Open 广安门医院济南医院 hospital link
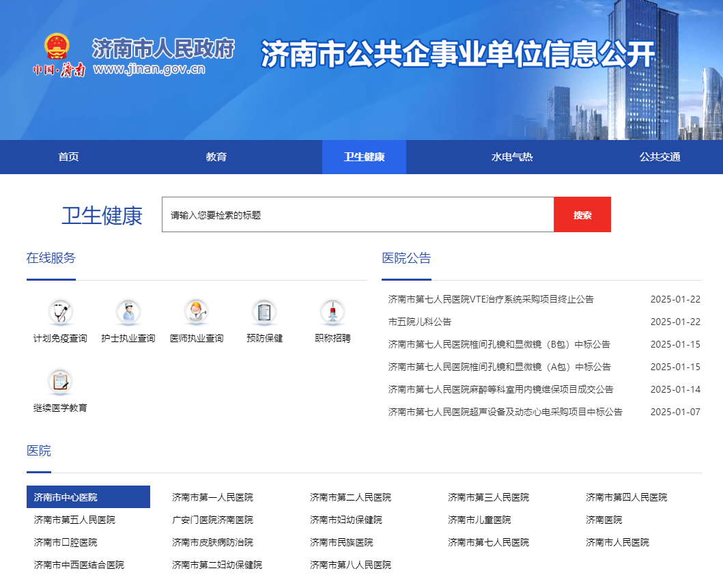723x588 pixels. (212, 520)
